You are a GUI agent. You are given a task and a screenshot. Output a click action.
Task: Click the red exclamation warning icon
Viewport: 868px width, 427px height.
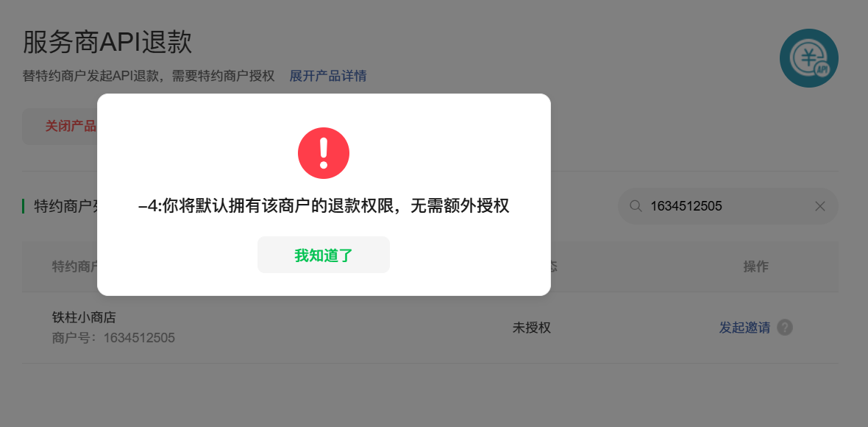pos(323,153)
